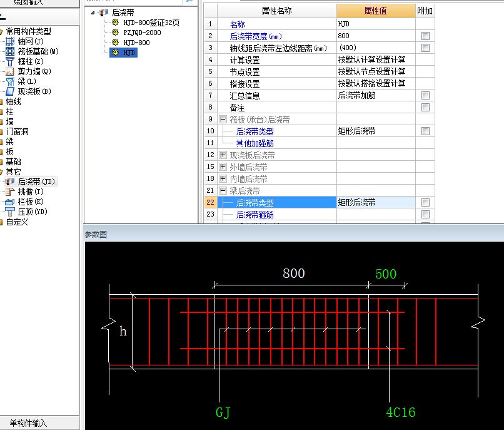Screen dimensions: 504x430
Task: Edit 后浇带宽度 value 800
Action: click(376, 36)
